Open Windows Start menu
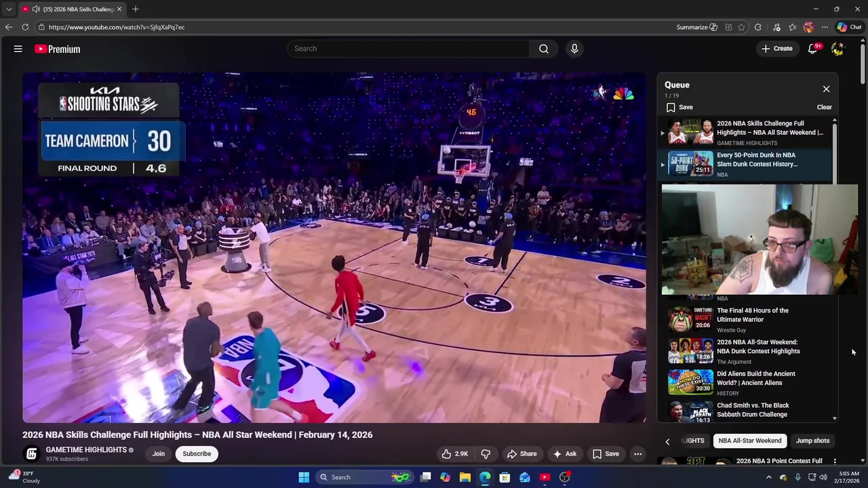Screen dimensions: 868x488 click(x=304, y=477)
